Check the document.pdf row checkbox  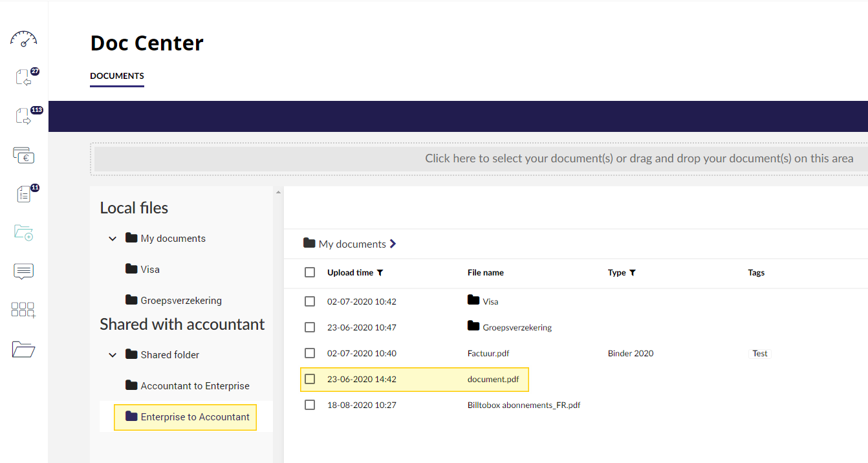tap(310, 379)
